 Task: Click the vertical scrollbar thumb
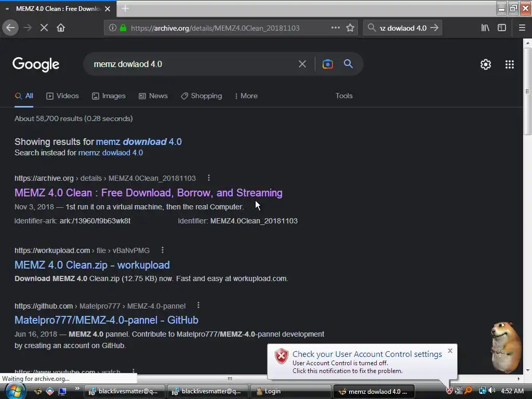point(527,91)
